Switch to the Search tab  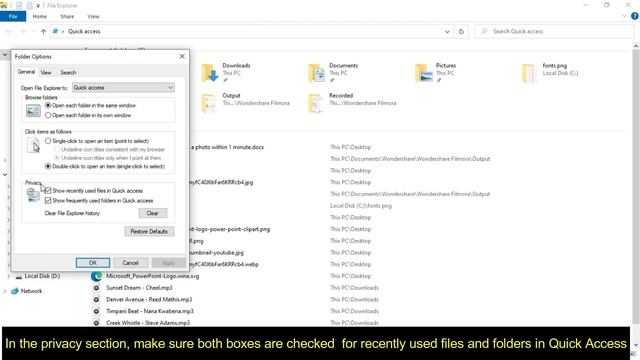[68, 73]
